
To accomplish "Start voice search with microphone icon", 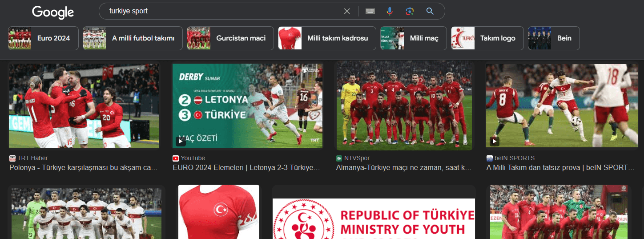I will pyautogui.click(x=390, y=11).
